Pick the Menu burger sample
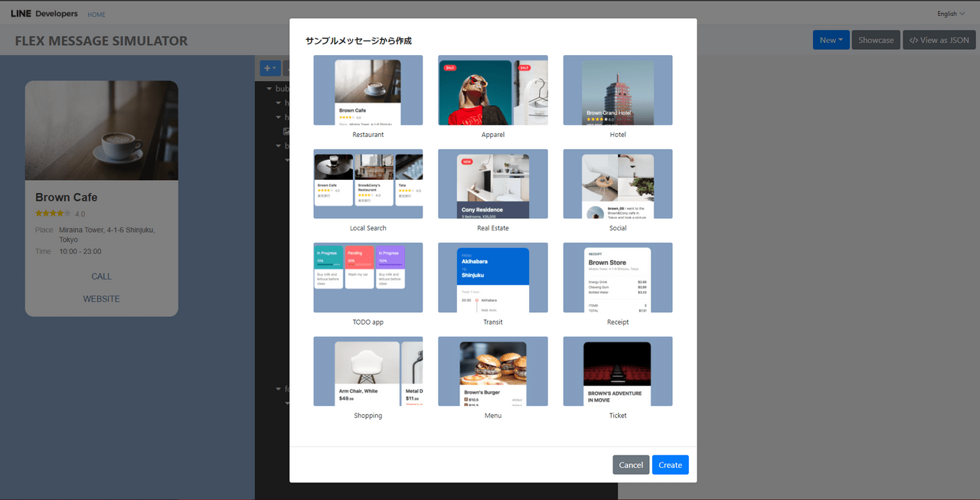Screen dimensions: 980x500 (x=493, y=371)
